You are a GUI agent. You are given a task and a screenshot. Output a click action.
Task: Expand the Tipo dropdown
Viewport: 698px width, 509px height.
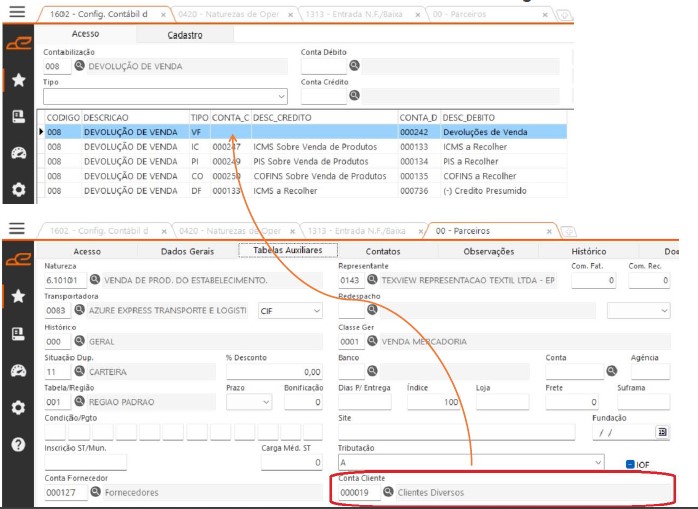click(281, 96)
